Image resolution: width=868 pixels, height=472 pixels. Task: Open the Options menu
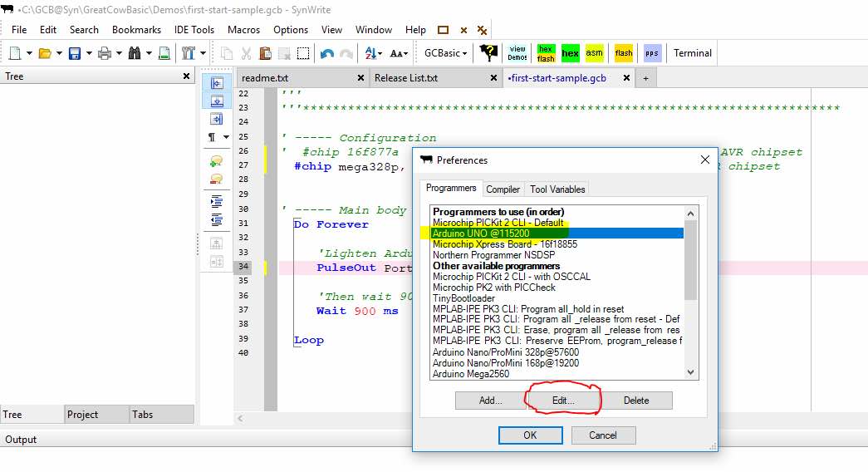(291, 30)
